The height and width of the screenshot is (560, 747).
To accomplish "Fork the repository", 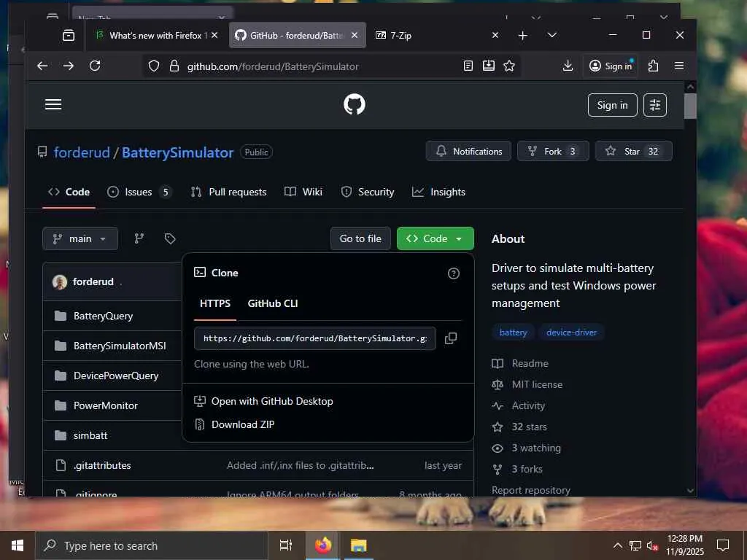I will [x=553, y=152].
